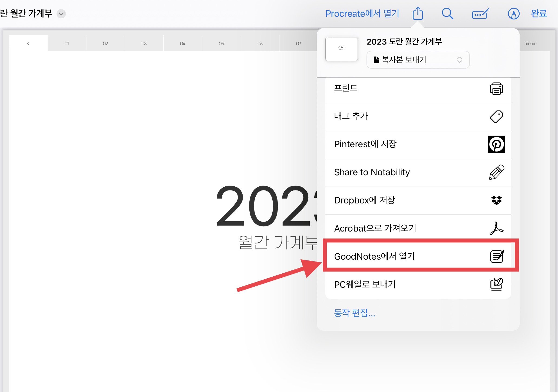Click the Pinterest logo icon
558x392 pixels.
tap(496, 144)
